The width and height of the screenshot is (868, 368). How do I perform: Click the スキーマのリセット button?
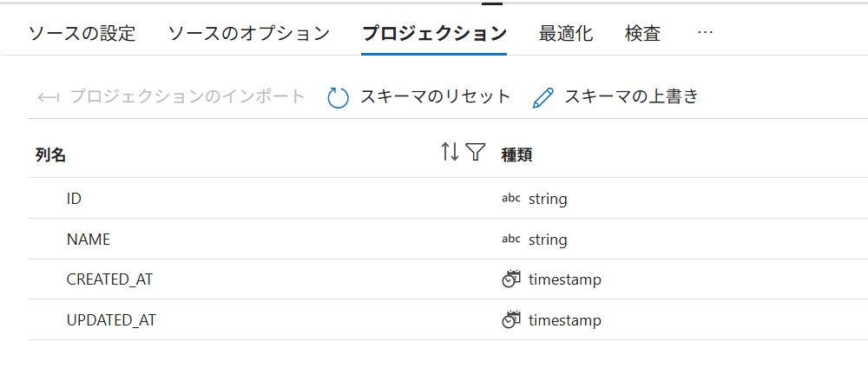tap(418, 97)
